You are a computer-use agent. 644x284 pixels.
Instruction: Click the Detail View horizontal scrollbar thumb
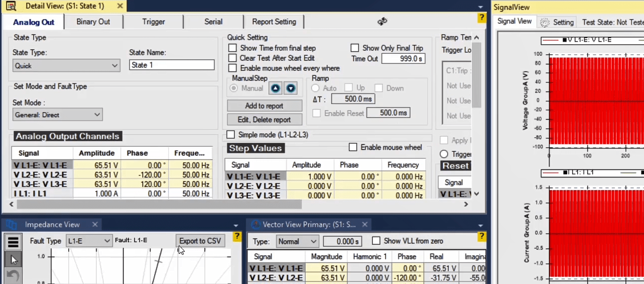[x=159, y=205]
